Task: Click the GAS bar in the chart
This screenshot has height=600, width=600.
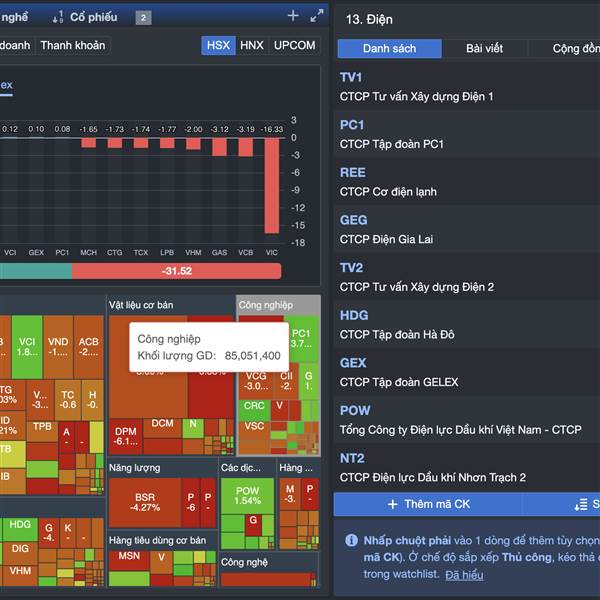Action: [x=219, y=147]
